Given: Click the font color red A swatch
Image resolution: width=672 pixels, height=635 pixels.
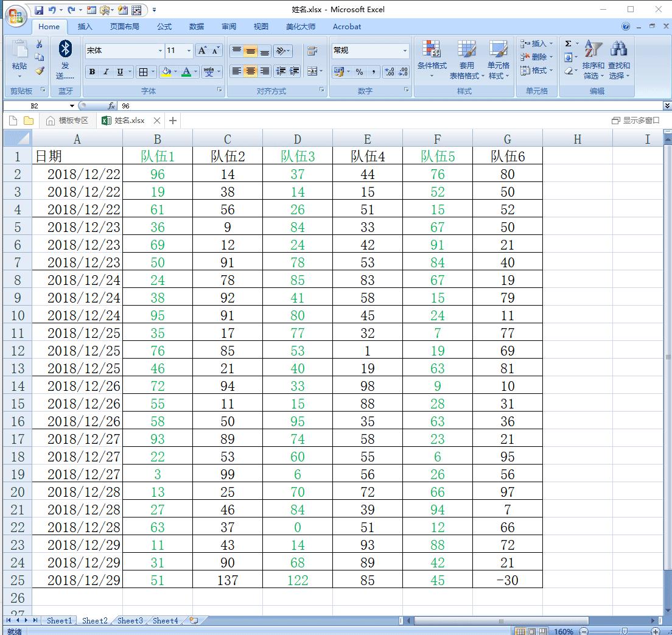Looking at the screenshot, I should point(186,72).
